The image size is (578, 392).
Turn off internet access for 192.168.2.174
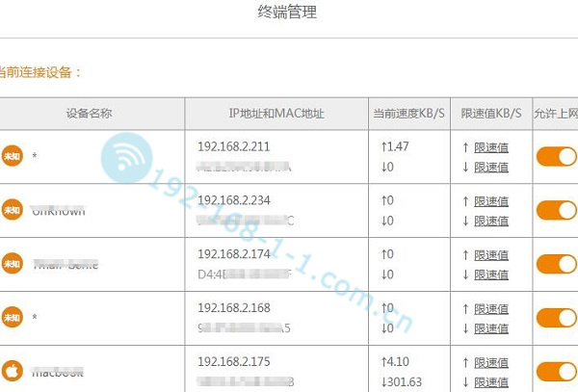pos(556,264)
